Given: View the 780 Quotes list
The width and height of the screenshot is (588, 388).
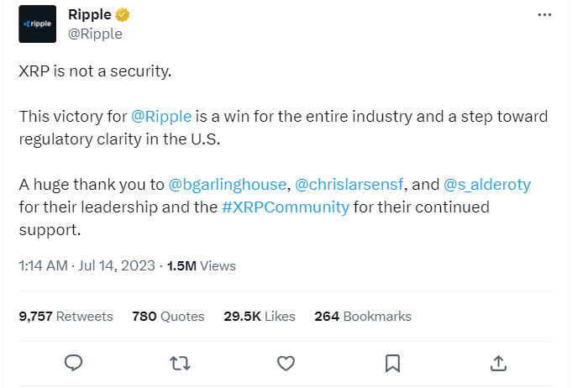Looking at the screenshot, I should pyautogui.click(x=168, y=317).
